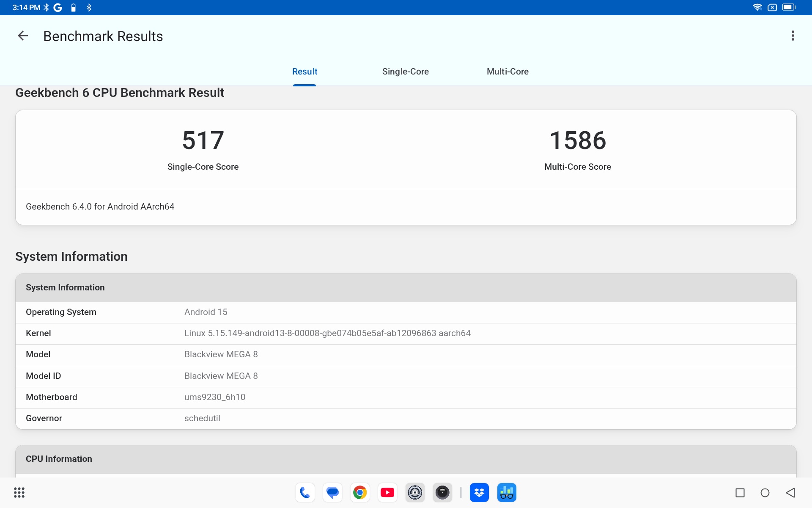The image size is (812, 508).
Task: Launch Chrome from the taskbar
Action: pos(360,493)
